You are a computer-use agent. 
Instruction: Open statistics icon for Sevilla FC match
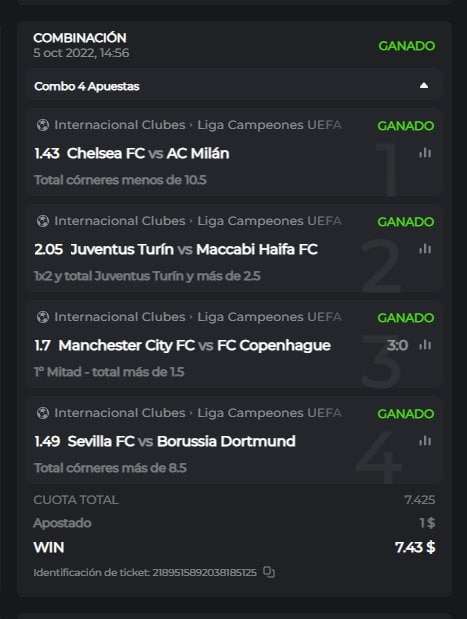point(425,441)
